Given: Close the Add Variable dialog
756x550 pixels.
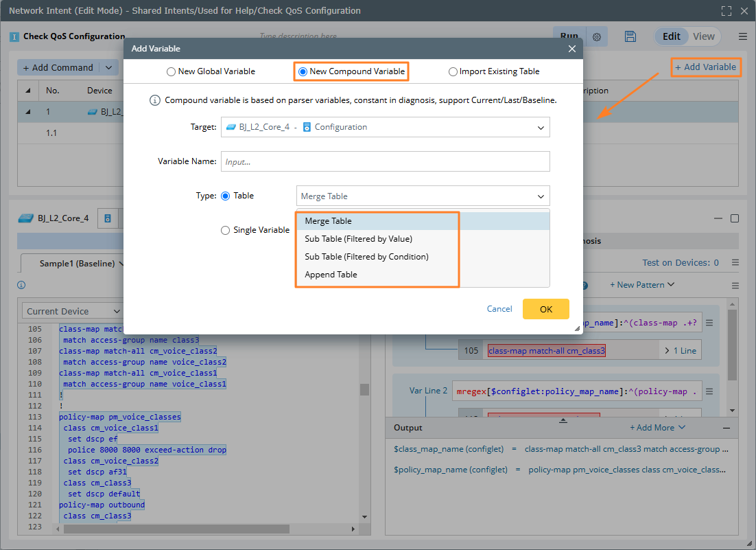Looking at the screenshot, I should pos(572,49).
